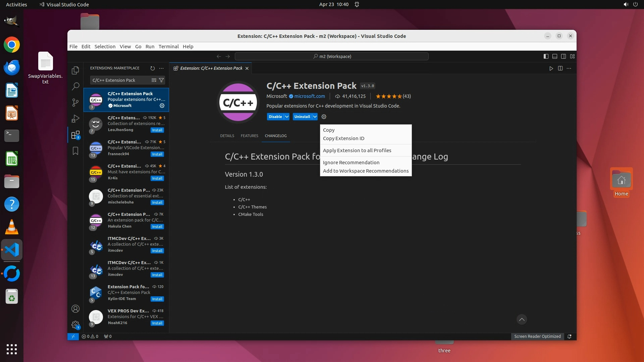Viewport: 644px width, 362px height.
Task: Install the LeoJhonSong C/C++ extension
Action: 157,130
